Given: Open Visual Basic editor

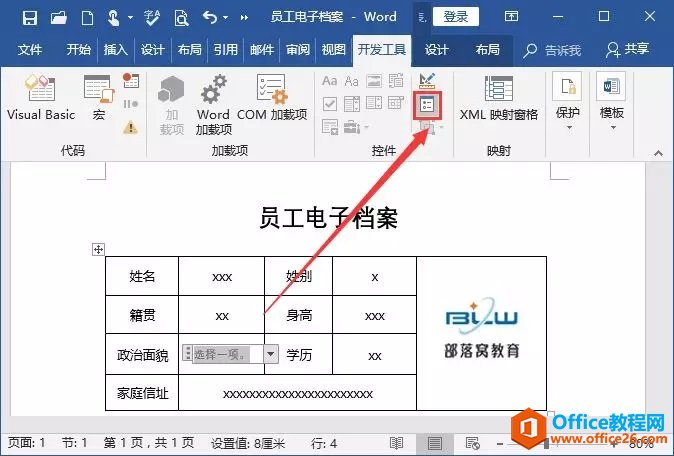Looking at the screenshot, I should (41, 97).
